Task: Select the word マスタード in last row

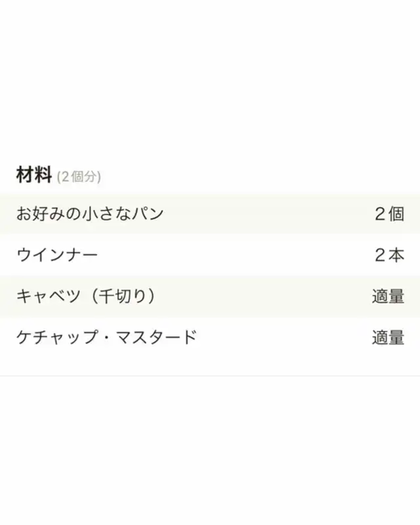Action: [156, 337]
